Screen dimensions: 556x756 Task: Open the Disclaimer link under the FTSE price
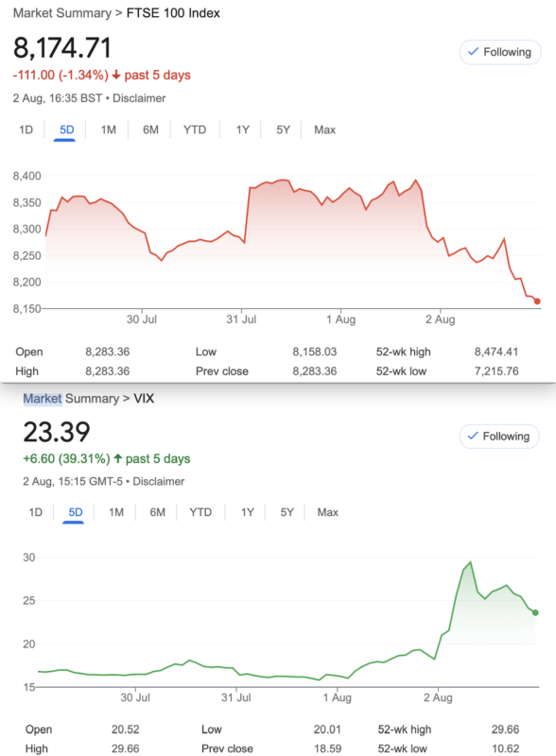(139, 98)
